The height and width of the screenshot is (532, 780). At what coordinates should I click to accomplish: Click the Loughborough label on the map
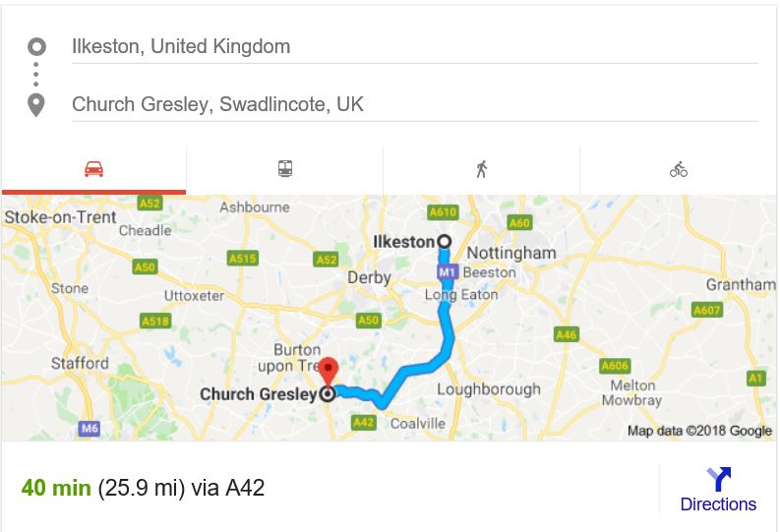489,389
